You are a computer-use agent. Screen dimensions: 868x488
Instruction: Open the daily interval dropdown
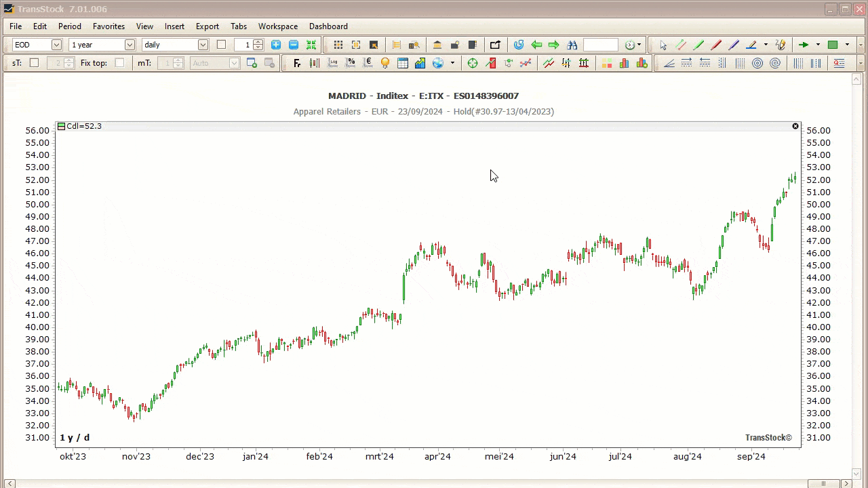pos(203,45)
